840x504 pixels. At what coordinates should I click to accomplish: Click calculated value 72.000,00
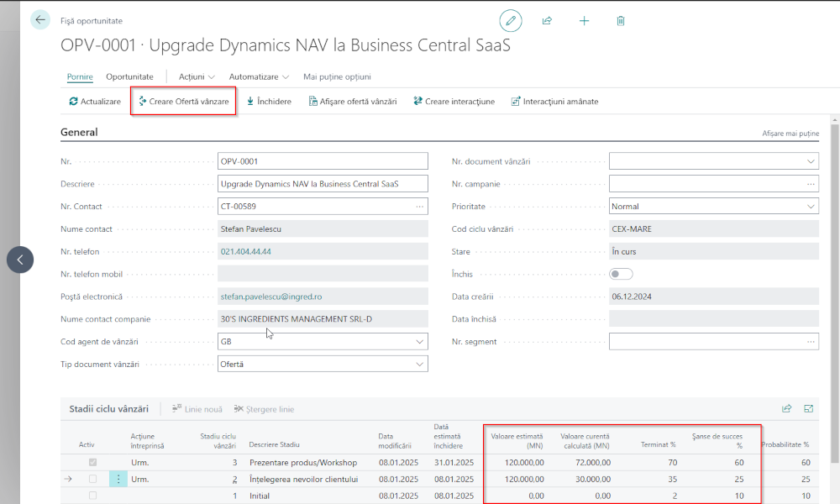coord(592,462)
